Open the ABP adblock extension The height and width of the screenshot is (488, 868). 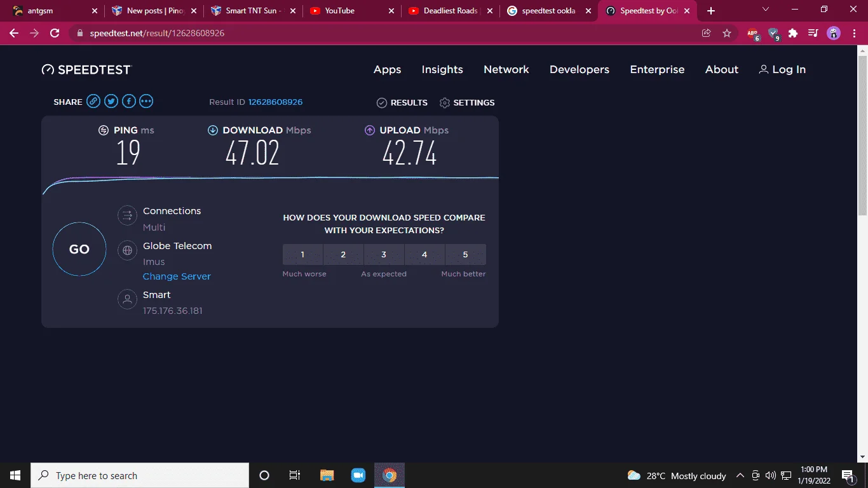pyautogui.click(x=753, y=34)
